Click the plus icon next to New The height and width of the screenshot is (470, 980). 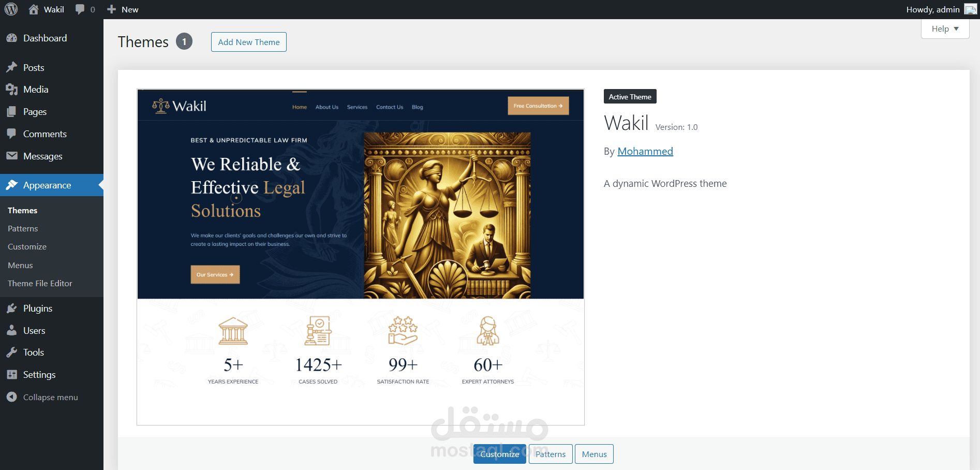[111, 9]
